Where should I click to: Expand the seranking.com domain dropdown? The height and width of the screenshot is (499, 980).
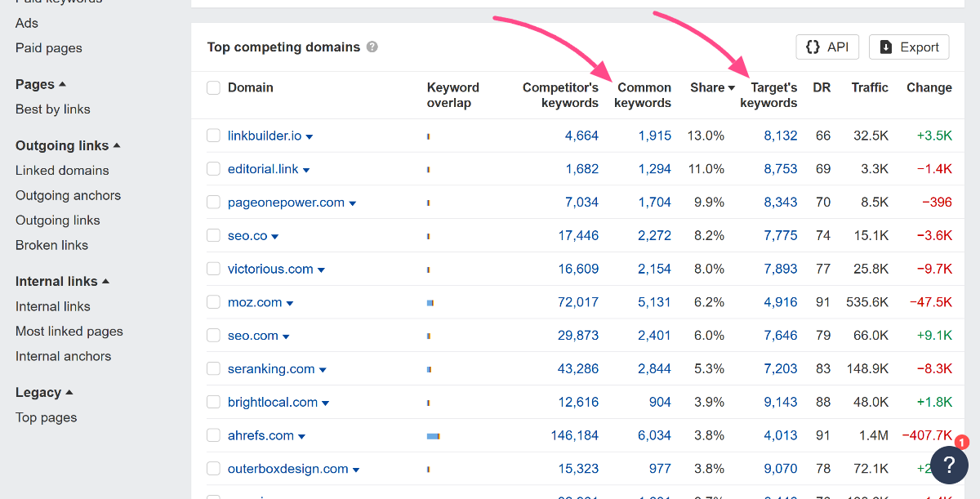(323, 371)
